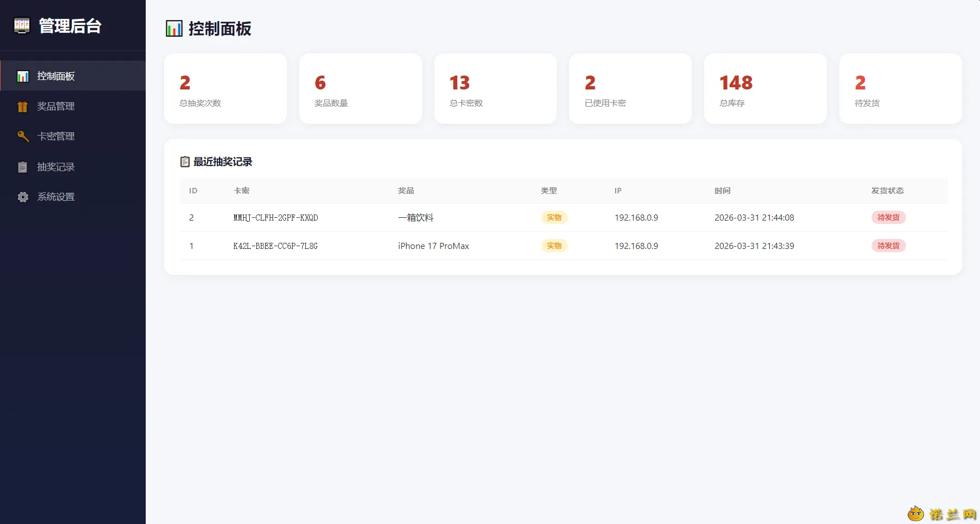Click the 抽奖记录 clipboard sidebar icon

pyautogui.click(x=23, y=167)
